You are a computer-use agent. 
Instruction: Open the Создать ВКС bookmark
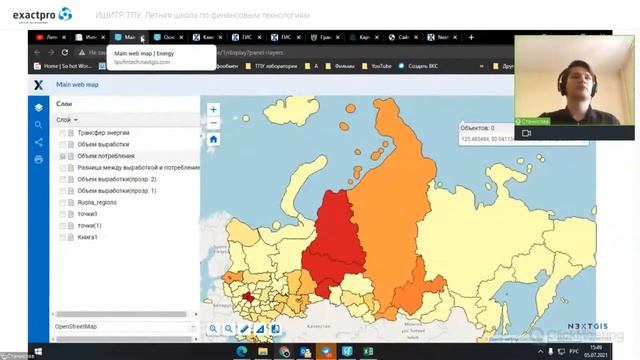click(418, 66)
